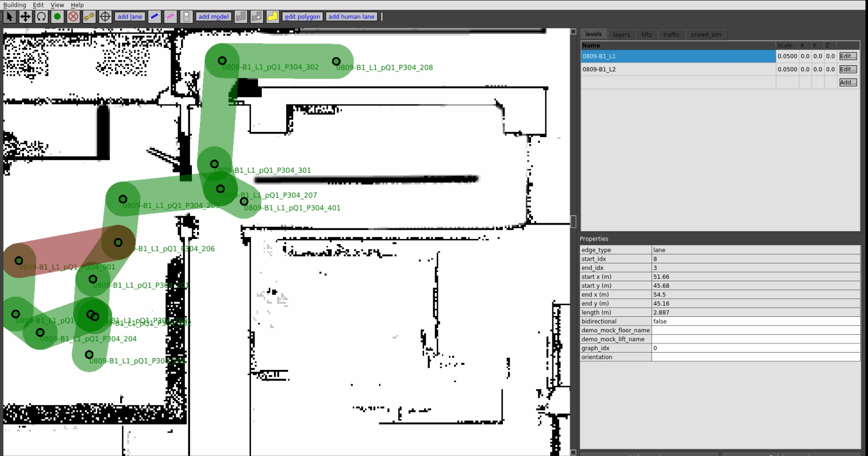
Task: Click the bidirectional property value field
Action: pyautogui.click(x=755, y=321)
